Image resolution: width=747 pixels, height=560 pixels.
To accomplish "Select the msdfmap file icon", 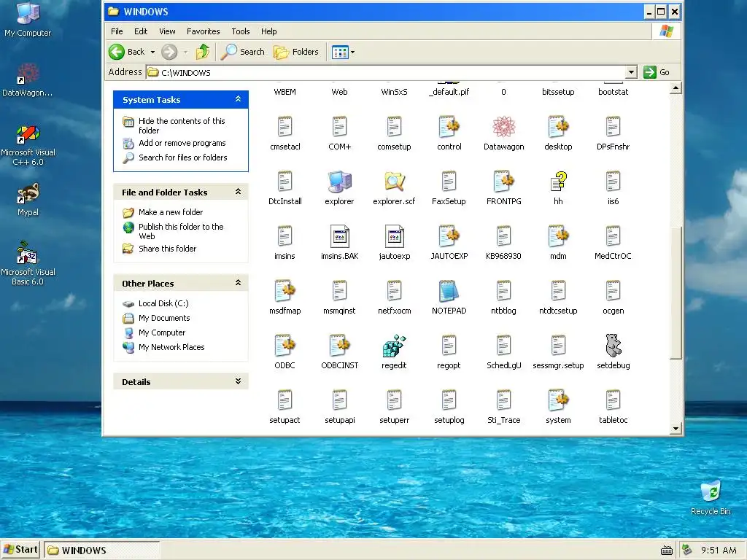I will coord(285,291).
